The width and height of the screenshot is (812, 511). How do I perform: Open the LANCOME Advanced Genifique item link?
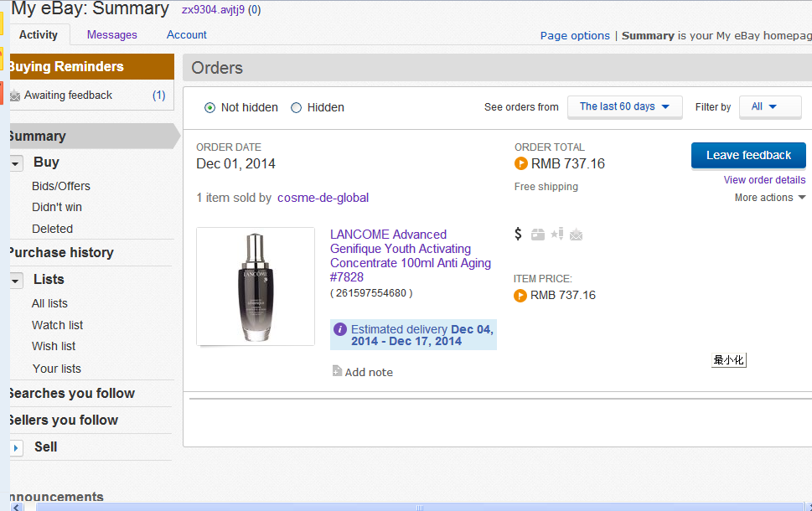(x=410, y=255)
